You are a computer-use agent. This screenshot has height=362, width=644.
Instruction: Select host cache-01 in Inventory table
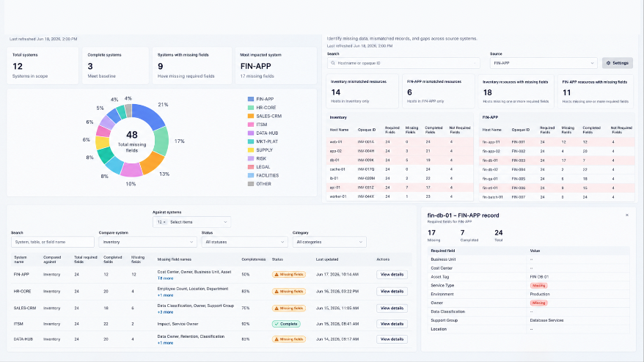pyautogui.click(x=337, y=169)
